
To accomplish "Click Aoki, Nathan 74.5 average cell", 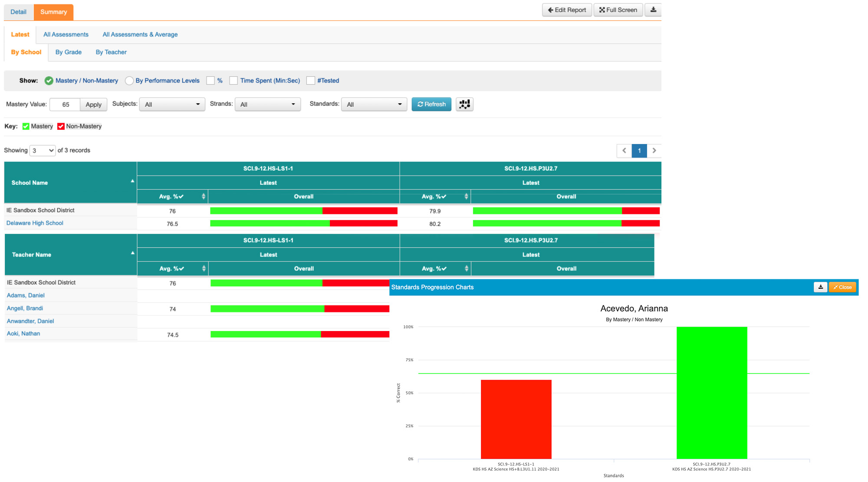I will (173, 335).
